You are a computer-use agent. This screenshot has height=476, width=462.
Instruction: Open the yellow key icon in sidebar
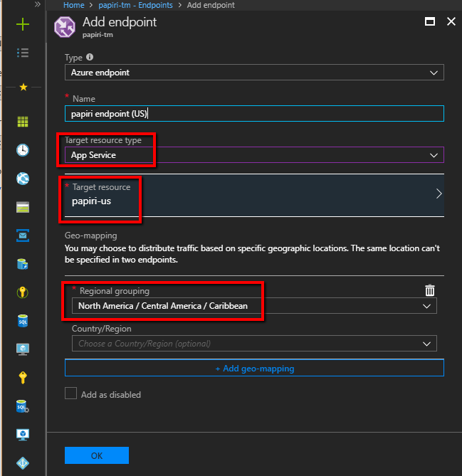click(x=23, y=378)
